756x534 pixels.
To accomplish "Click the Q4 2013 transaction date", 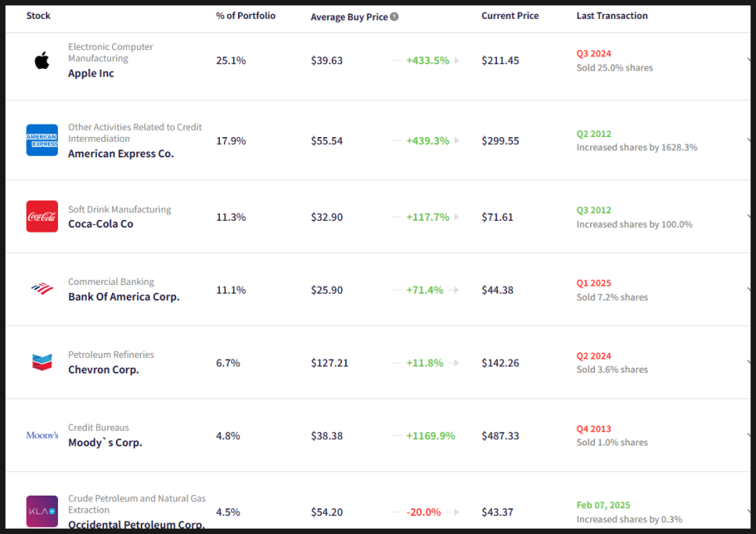I will pyautogui.click(x=593, y=429).
